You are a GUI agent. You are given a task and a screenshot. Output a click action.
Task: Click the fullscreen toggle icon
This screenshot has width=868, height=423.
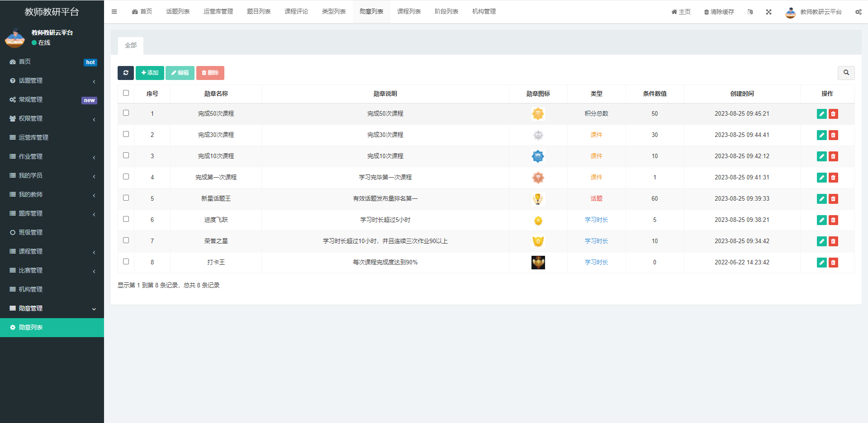click(768, 12)
